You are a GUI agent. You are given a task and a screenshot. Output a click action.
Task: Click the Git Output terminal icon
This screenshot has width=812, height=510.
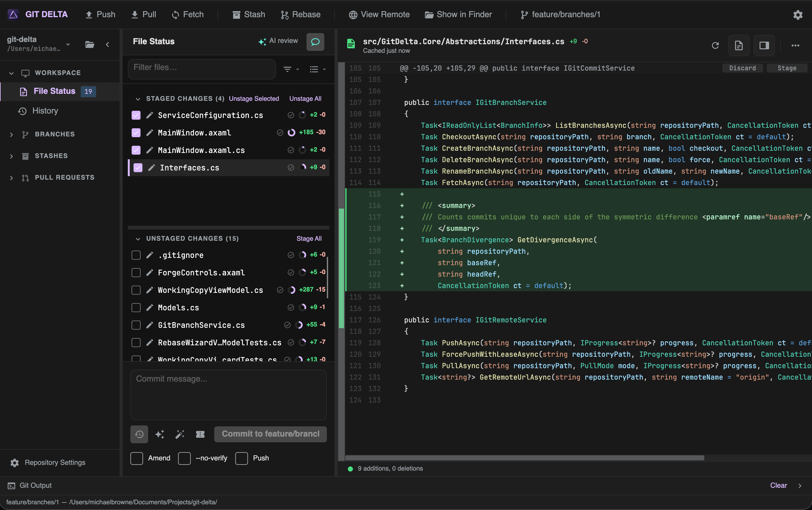[11, 486]
